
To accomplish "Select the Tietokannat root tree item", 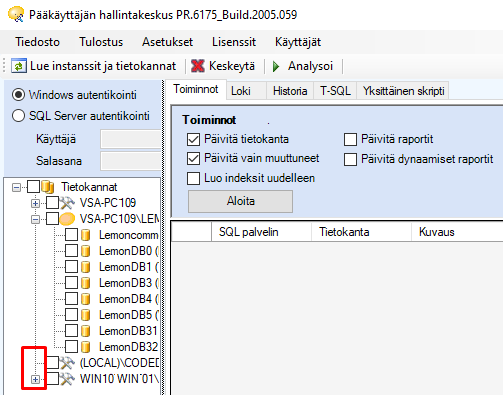I will click(89, 187).
